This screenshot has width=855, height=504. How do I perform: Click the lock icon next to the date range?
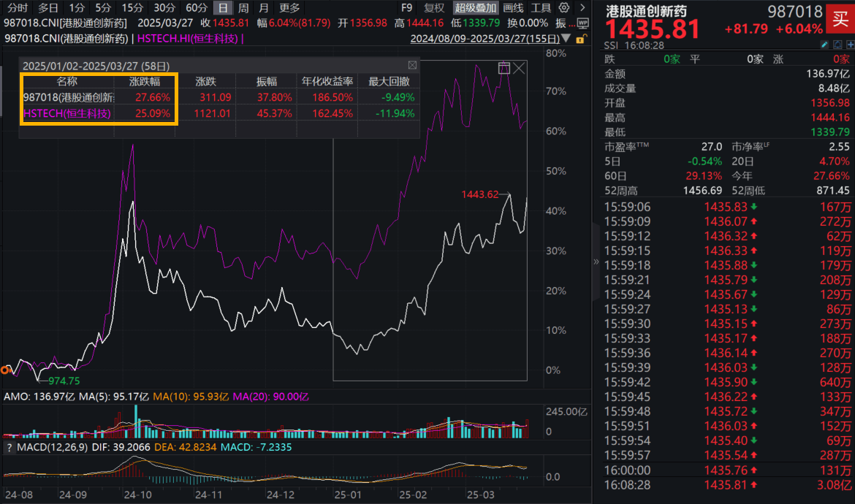(581, 37)
